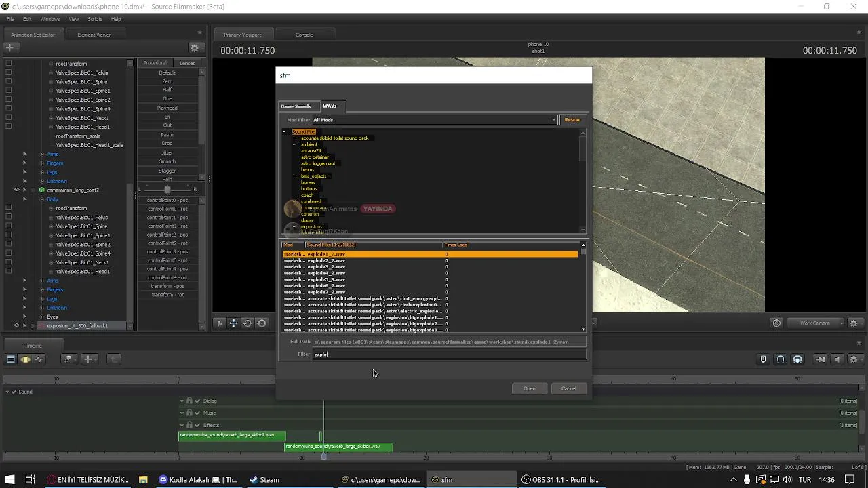
Task: Select the viewport selection arrow tool
Action: click(x=220, y=323)
